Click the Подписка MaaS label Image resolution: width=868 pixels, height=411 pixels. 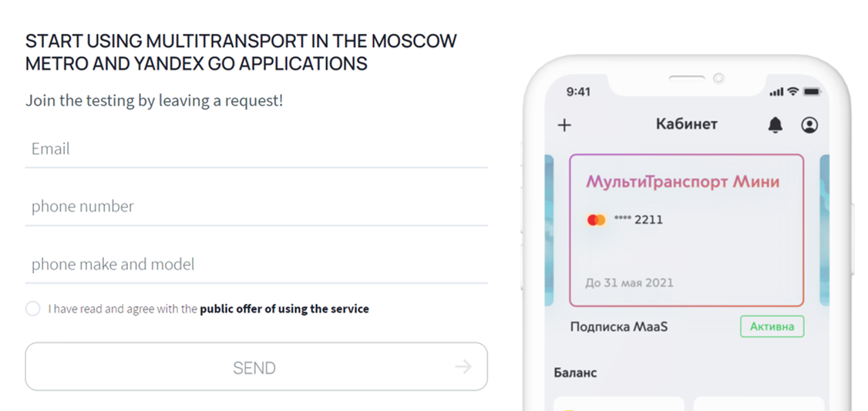click(619, 327)
